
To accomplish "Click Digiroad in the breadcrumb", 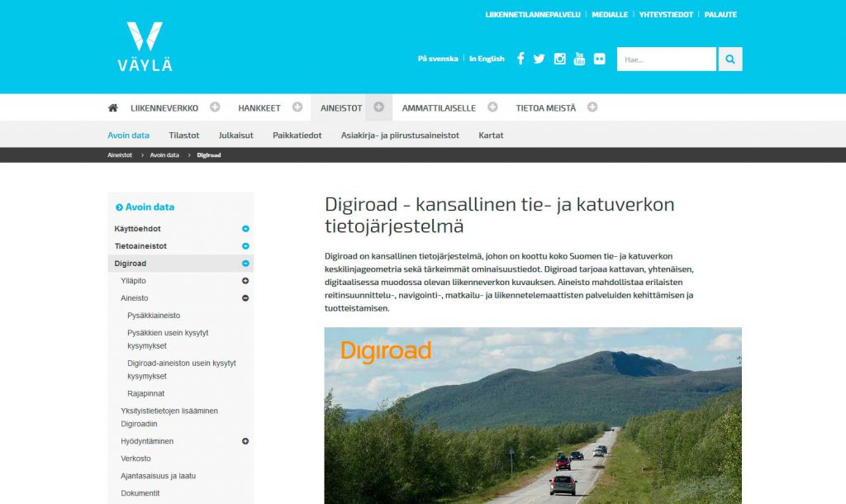I will pyautogui.click(x=209, y=155).
